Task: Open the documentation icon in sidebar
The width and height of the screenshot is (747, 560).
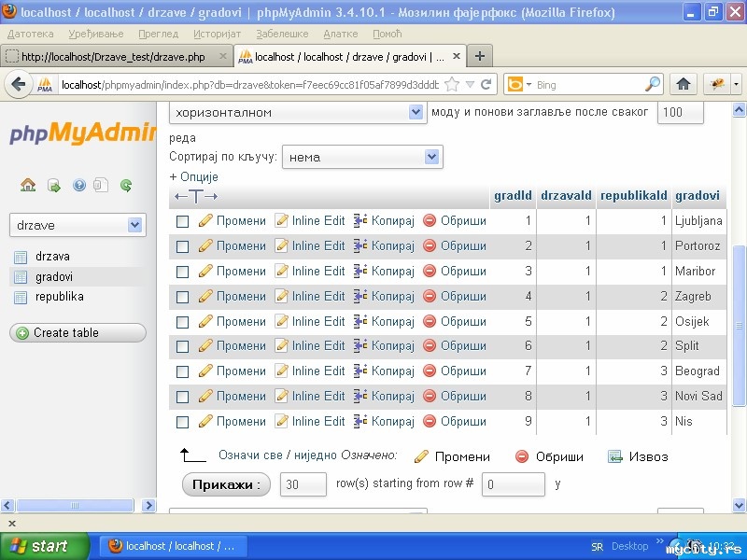Action: pyautogui.click(x=101, y=185)
